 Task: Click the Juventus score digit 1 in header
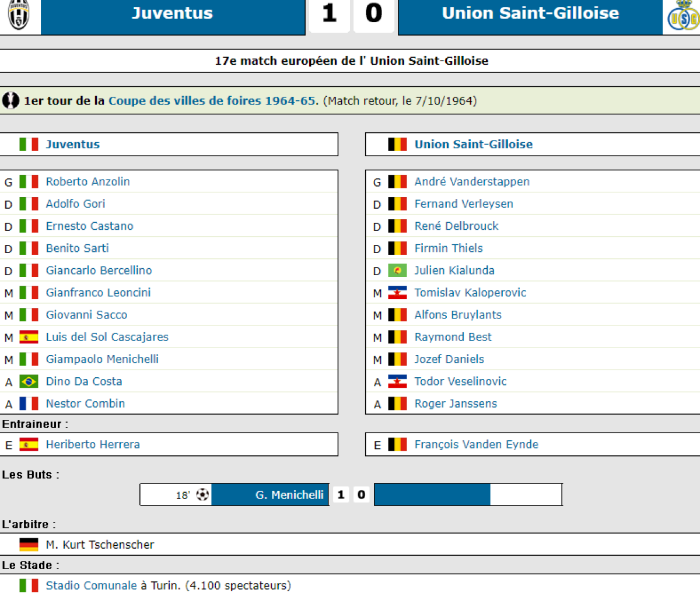(x=329, y=13)
